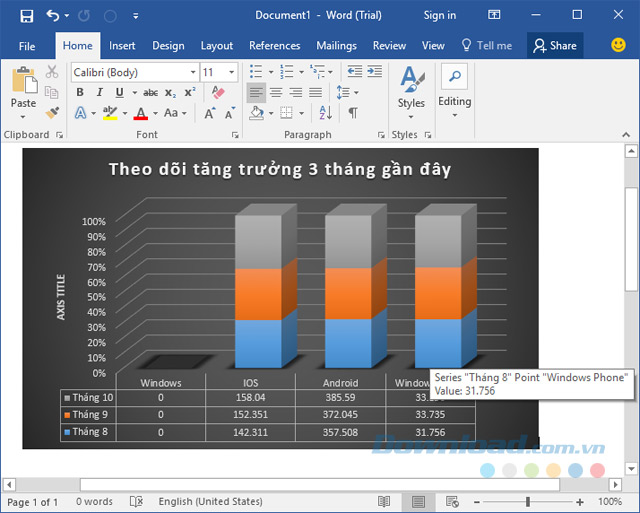Expand the Styles gallery
Screen dimensions: 640x513
point(411,88)
